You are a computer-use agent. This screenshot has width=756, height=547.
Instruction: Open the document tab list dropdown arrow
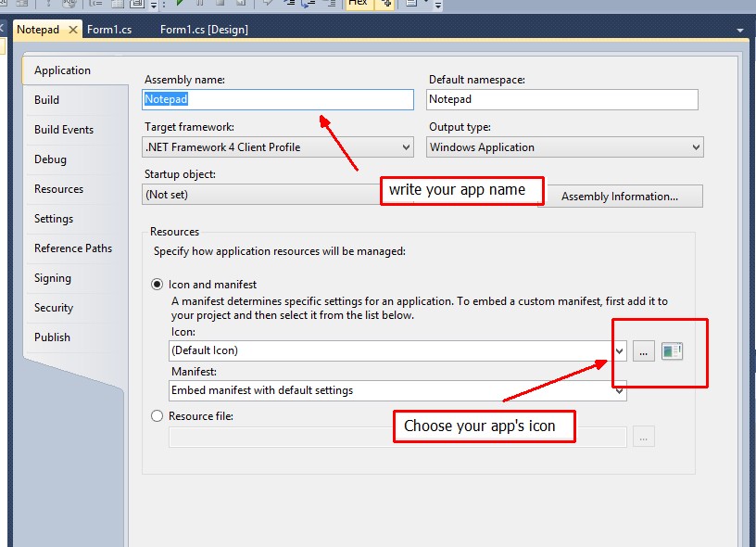(x=739, y=31)
